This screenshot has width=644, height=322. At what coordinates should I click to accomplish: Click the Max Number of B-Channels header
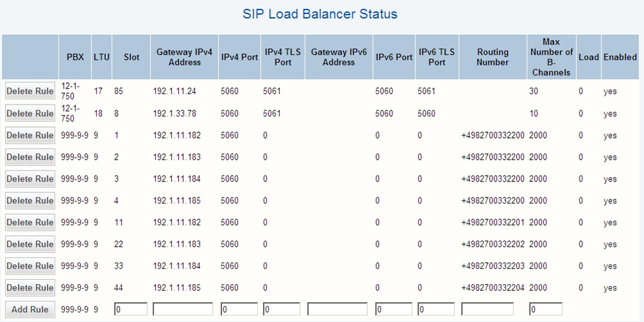tap(552, 57)
